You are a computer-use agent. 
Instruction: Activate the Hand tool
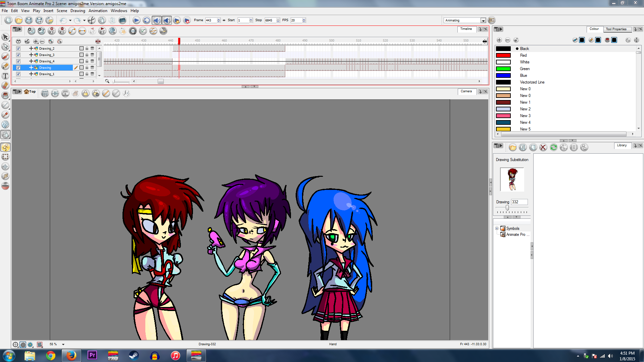point(5,135)
